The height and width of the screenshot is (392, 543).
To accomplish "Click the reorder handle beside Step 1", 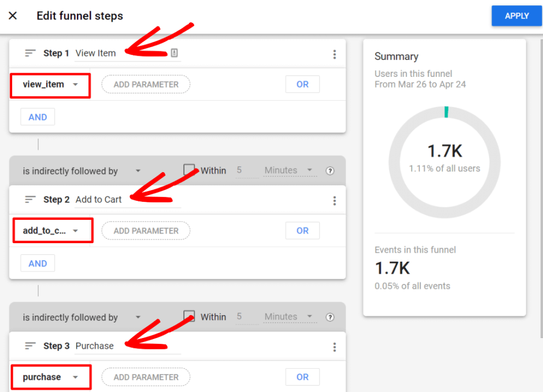I will [x=30, y=53].
